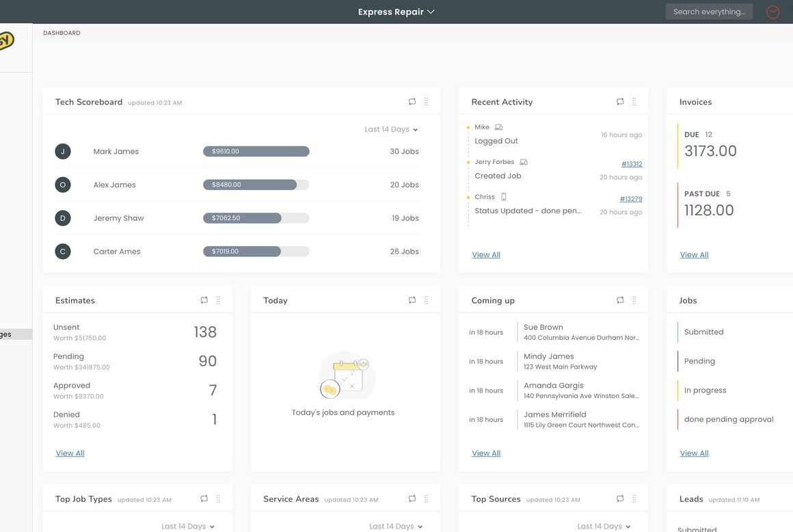
Task: Click Jeremy Shaw $7062.50 progress bar
Action: coord(256,218)
